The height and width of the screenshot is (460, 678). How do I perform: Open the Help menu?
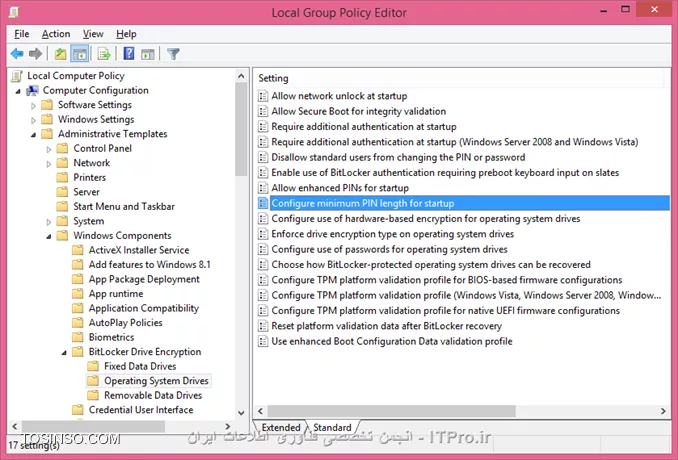pos(126,34)
